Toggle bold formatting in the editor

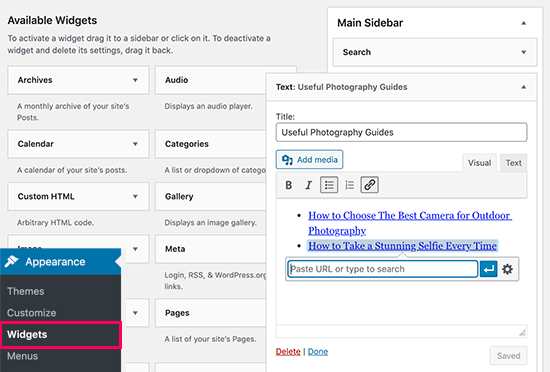pyautogui.click(x=289, y=185)
